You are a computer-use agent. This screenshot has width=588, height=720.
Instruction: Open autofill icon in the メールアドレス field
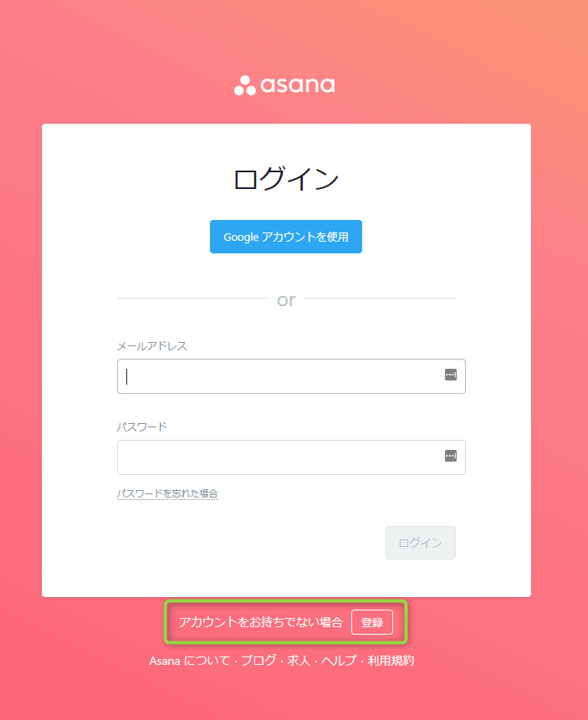click(450, 375)
